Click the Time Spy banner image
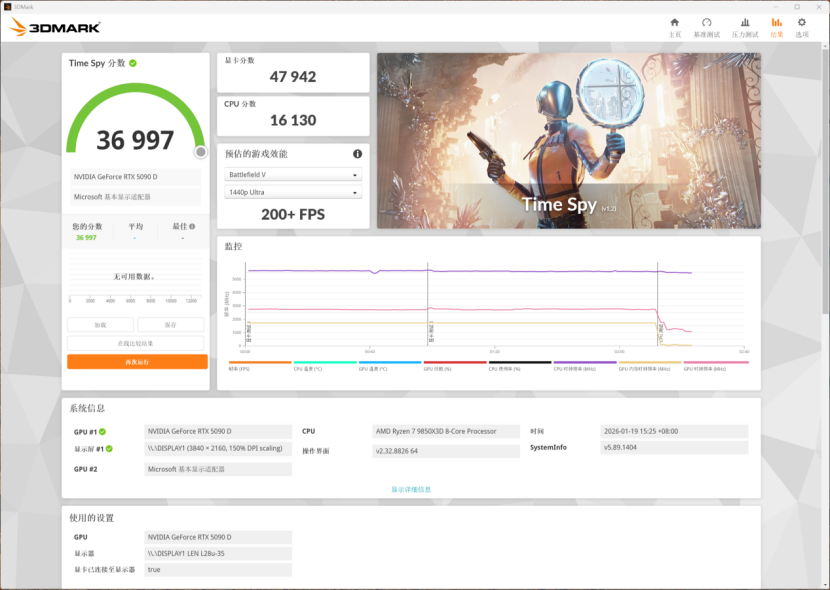The width and height of the screenshot is (830, 590). point(568,140)
